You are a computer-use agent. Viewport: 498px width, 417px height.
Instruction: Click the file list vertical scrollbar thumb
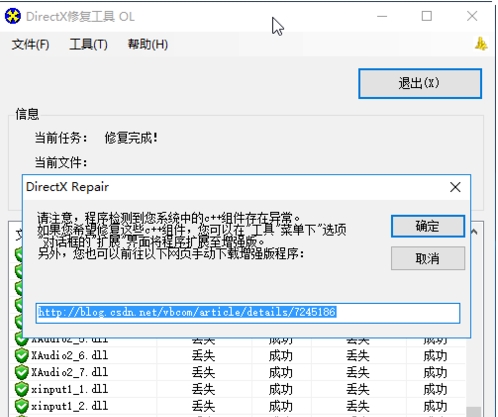click(473, 411)
